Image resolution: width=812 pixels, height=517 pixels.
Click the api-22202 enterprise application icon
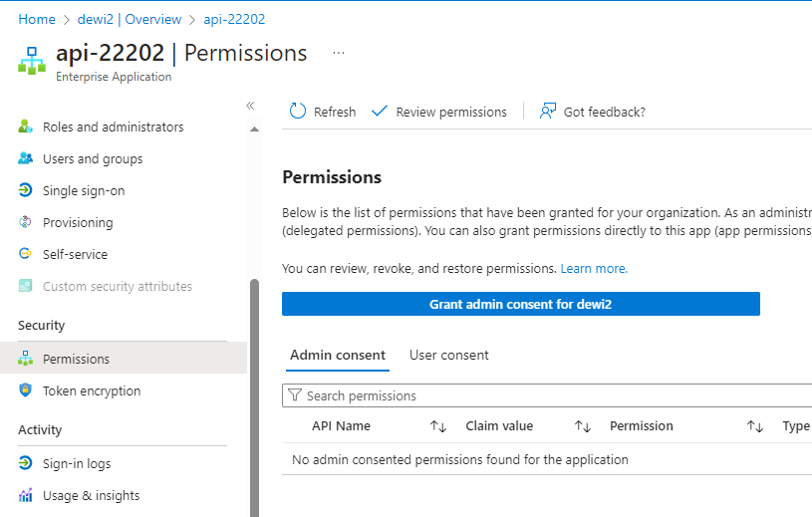pyautogui.click(x=32, y=61)
